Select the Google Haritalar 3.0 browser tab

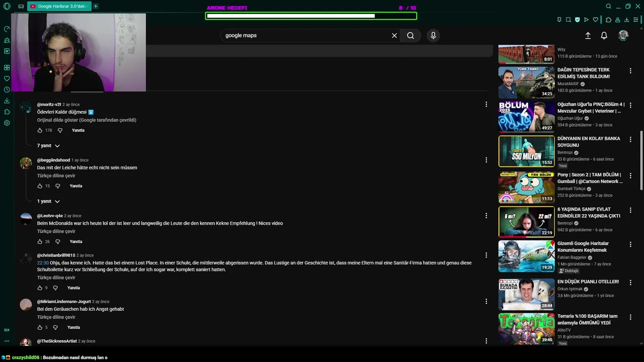click(59, 7)
